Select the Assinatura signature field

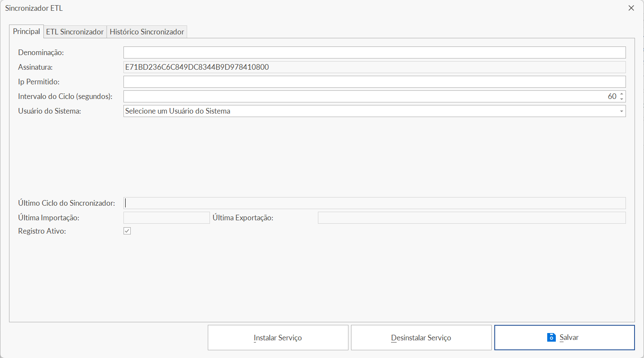pos(374,67)
